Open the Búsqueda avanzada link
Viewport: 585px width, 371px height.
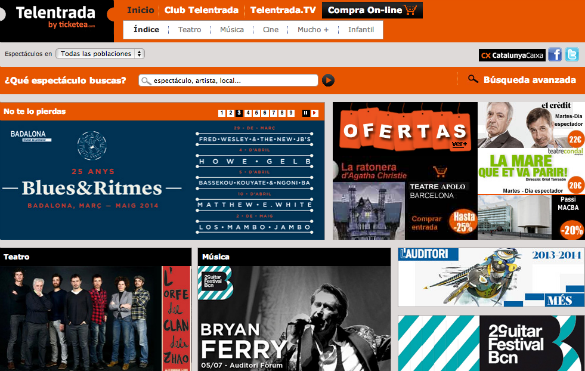[529, 80]
